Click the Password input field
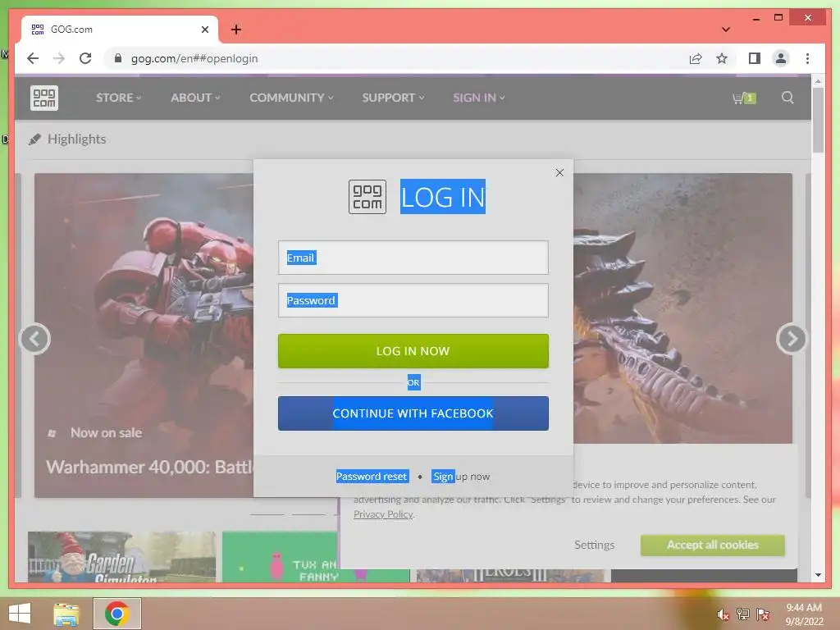Screen dimensions: 840x630 (x=413, y=300)
